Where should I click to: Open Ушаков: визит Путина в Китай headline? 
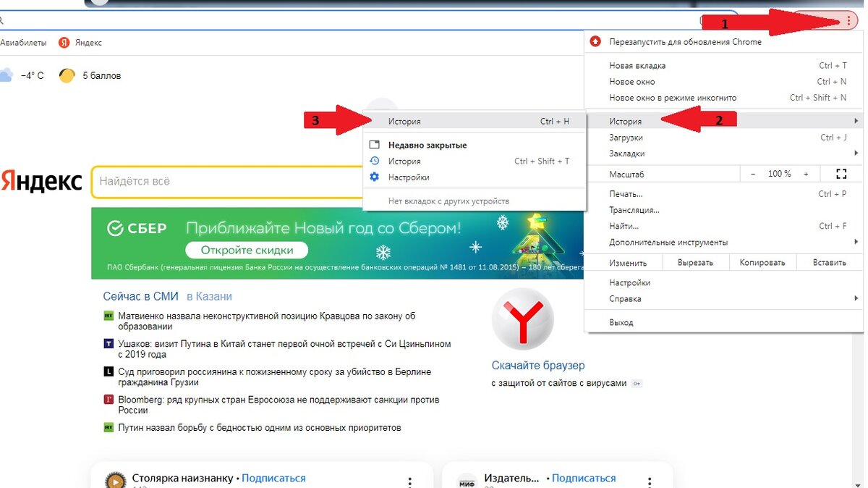[284, 349]
